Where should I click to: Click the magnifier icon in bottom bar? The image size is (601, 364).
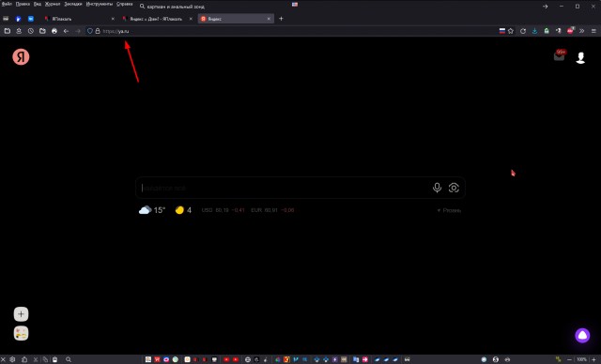(69, 359)
